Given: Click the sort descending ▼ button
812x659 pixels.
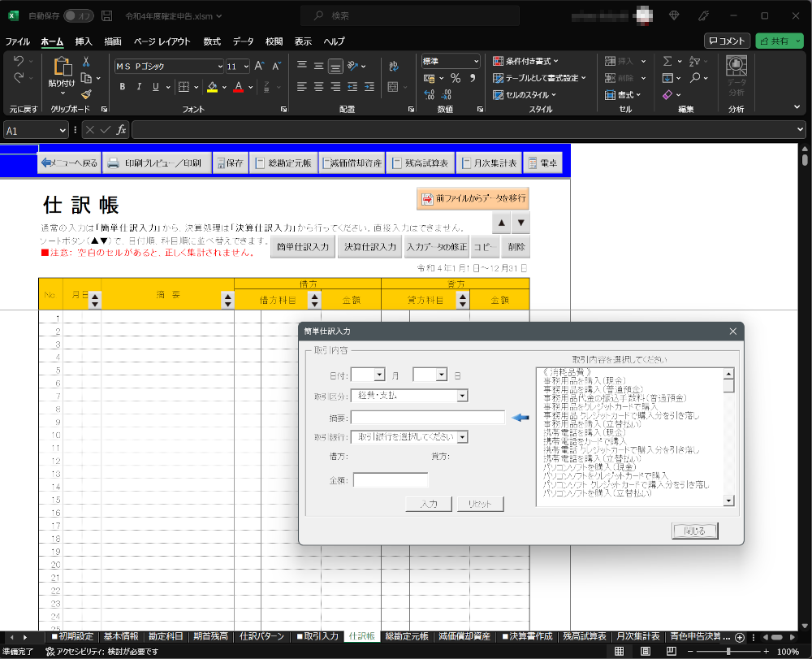Looking at the screenshot, I should [521, 223].
